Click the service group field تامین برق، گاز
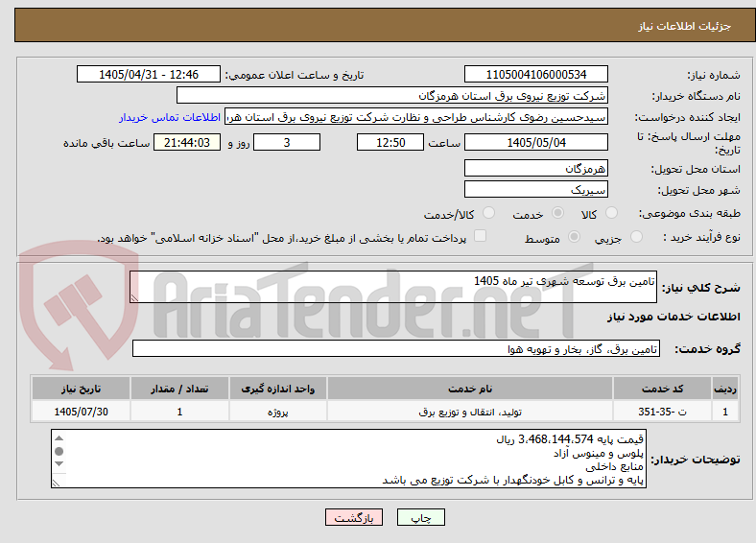Viewport: 756px width, 543px height. (396, 348)
